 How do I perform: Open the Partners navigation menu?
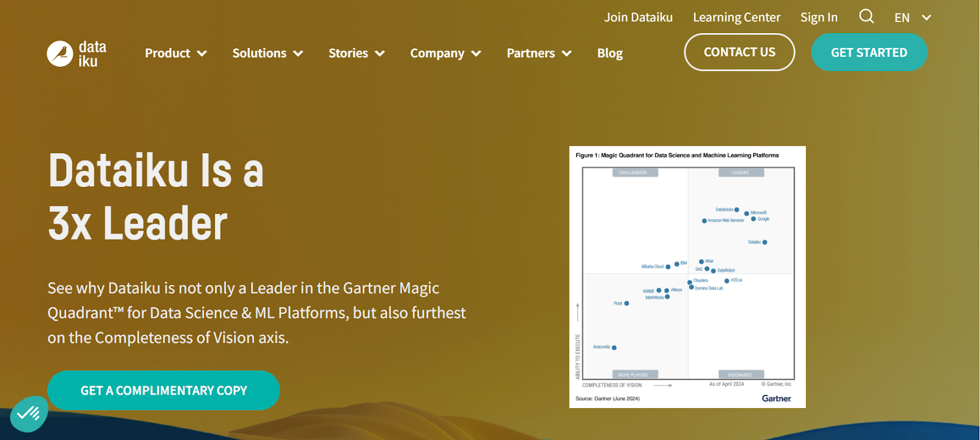pos(530,53)
